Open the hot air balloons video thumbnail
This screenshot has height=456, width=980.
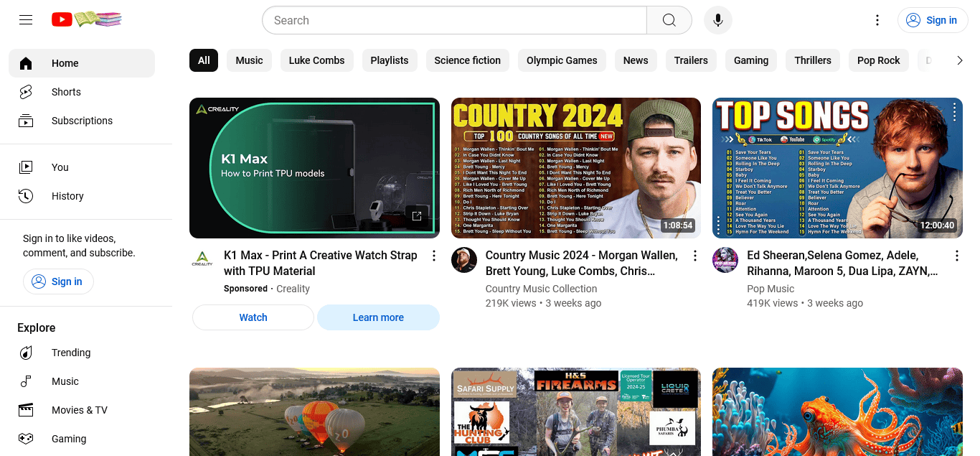coord(314,412)
